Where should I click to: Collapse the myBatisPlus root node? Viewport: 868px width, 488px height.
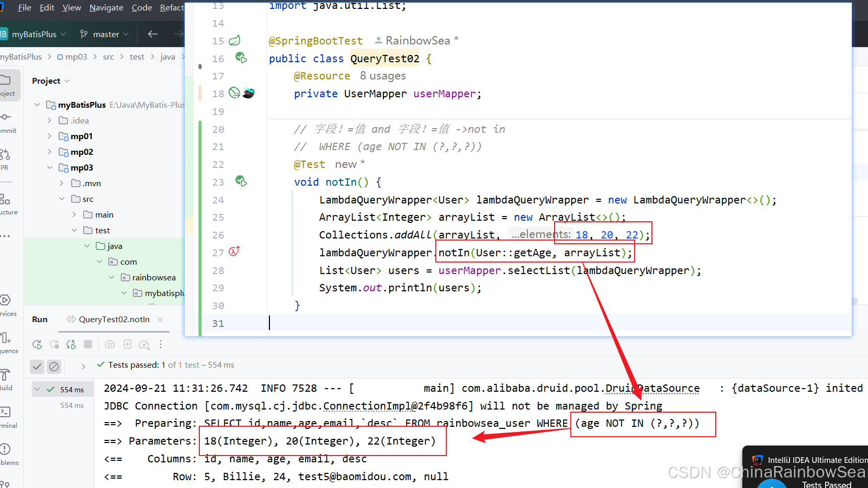[37, 105]
